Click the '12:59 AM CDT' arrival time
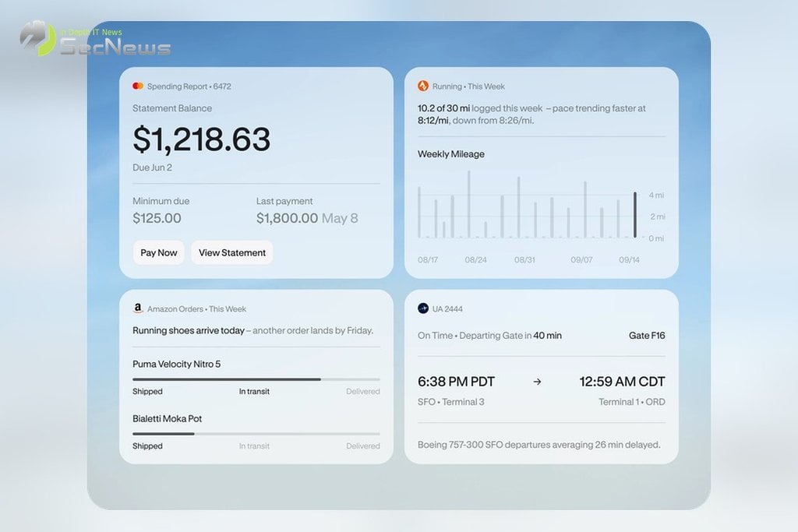Image resolution: width=798 pixels, height=532 pixels. click(622, 382)
